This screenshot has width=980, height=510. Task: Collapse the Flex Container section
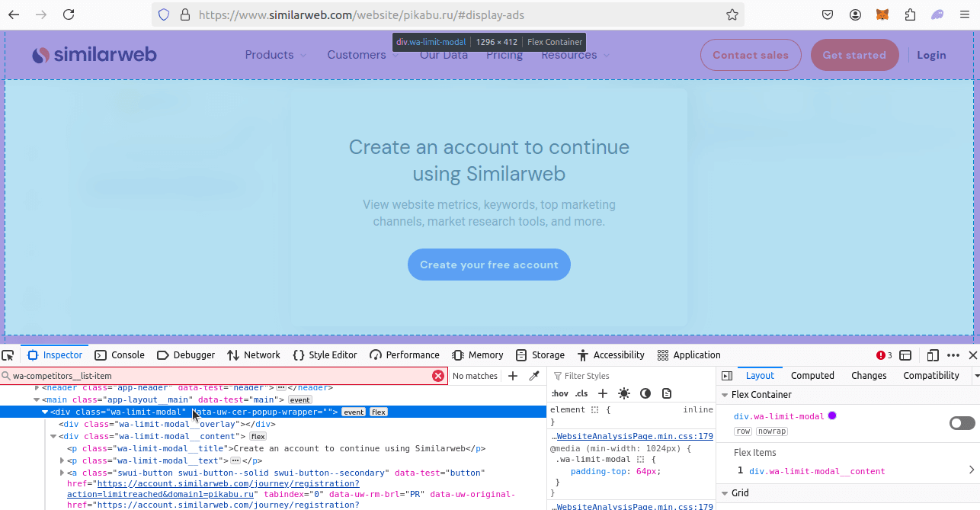click(725, 395)
